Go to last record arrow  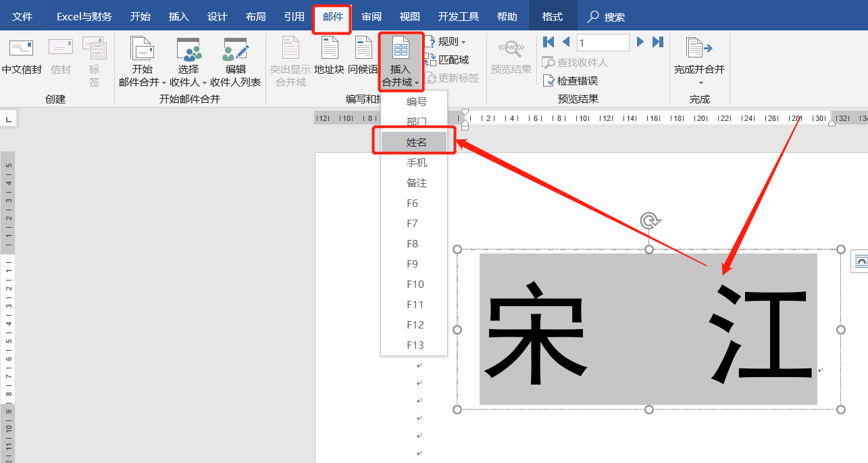(658, 42)
